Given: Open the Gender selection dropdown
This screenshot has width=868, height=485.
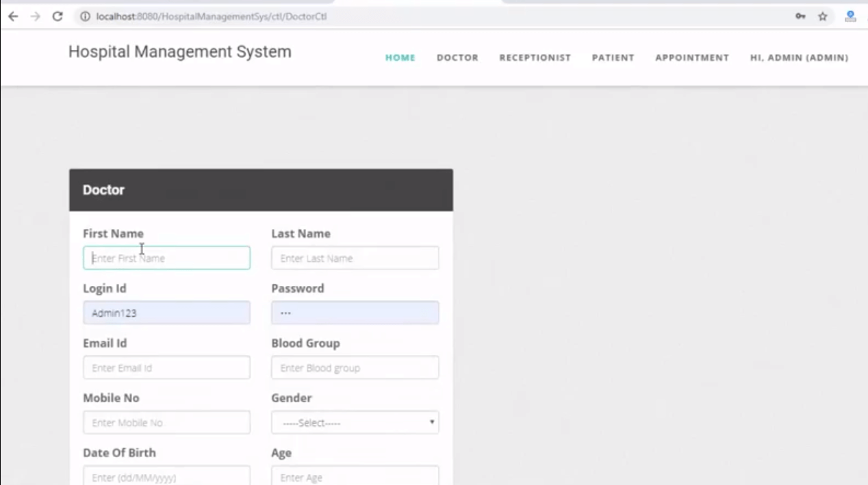Looking at the screenshot, I should coord(354,422).
